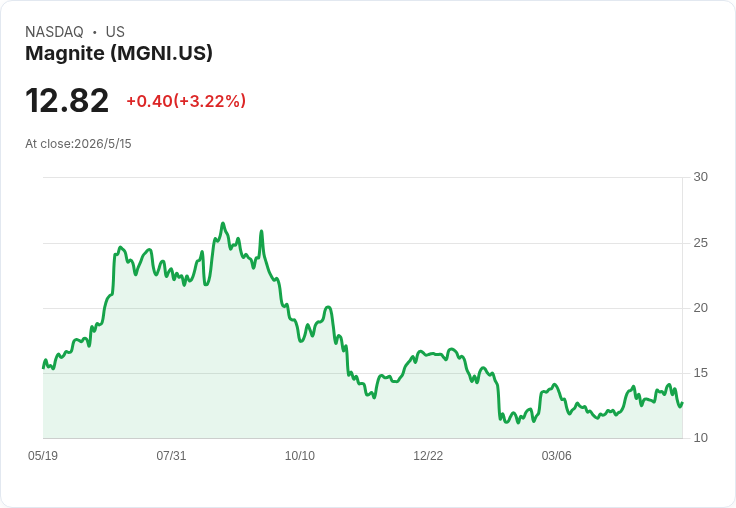This screenshot has height=508, width=736.
Task: Click the 10 price axis label
Action: [x=701, y=438]
